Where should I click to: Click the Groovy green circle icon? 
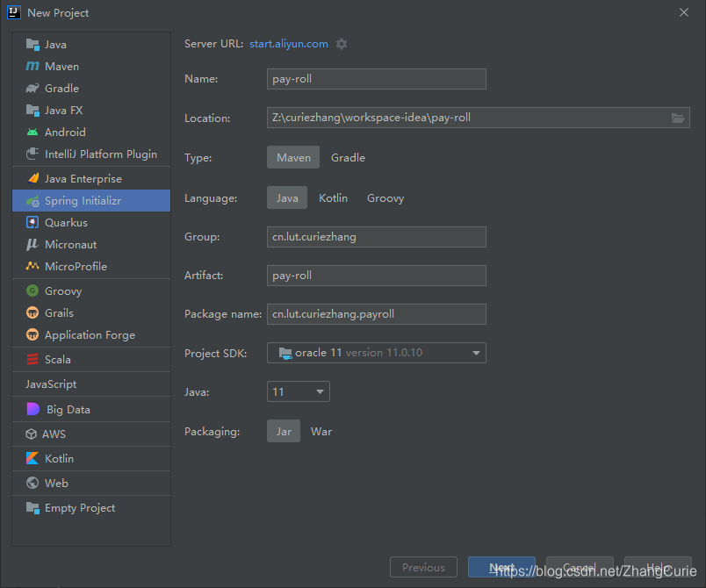[32, 290]
